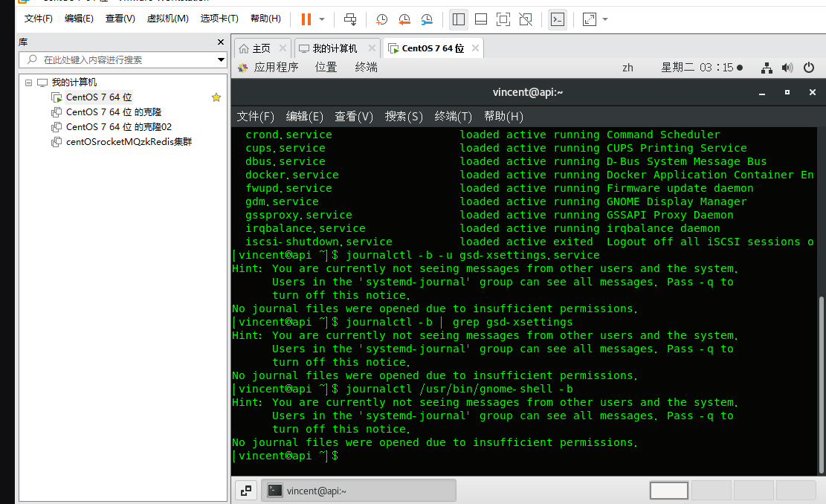This screenshot has height=504, width=826.
Task: Click the zh input method indicator
Action: pos(627,68)
